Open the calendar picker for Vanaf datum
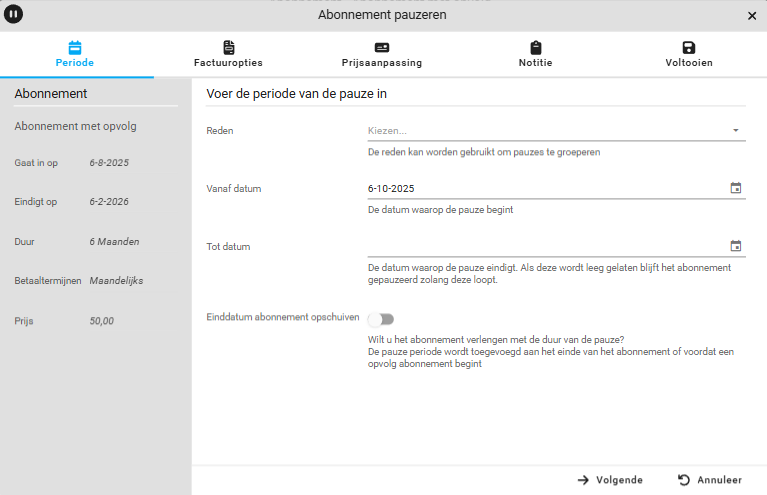Image resolution: width=767 pixels, height=495 pixels. (x=735, y=188)
